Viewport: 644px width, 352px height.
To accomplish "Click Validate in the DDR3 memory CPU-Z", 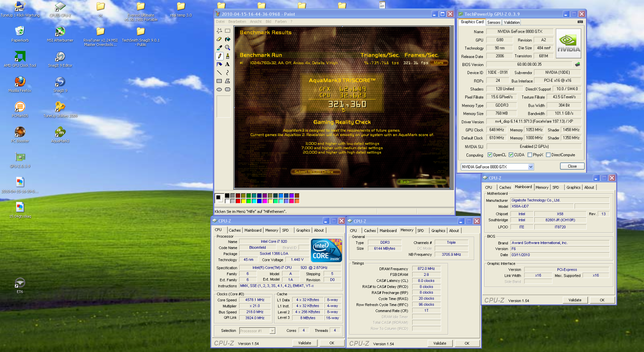I will [440, 344].
